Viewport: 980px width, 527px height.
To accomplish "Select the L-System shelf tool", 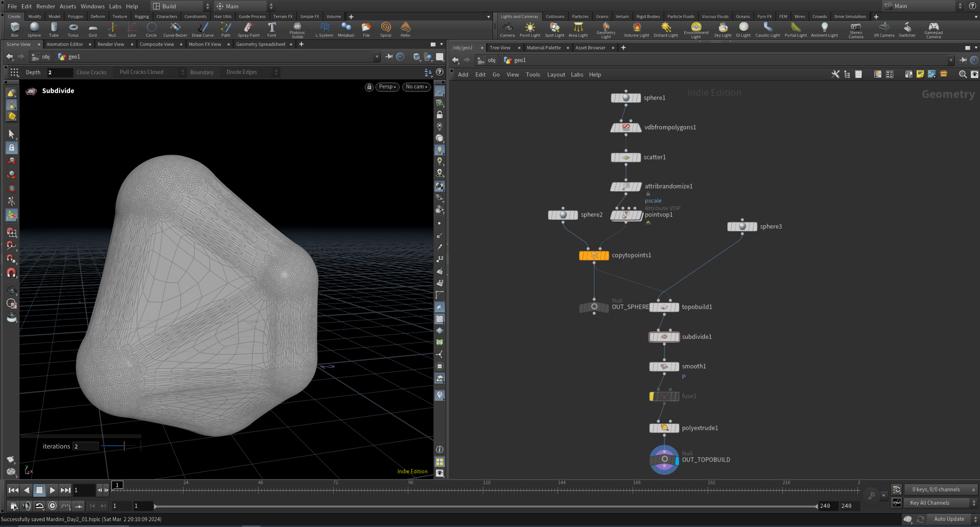I will 324,29.
